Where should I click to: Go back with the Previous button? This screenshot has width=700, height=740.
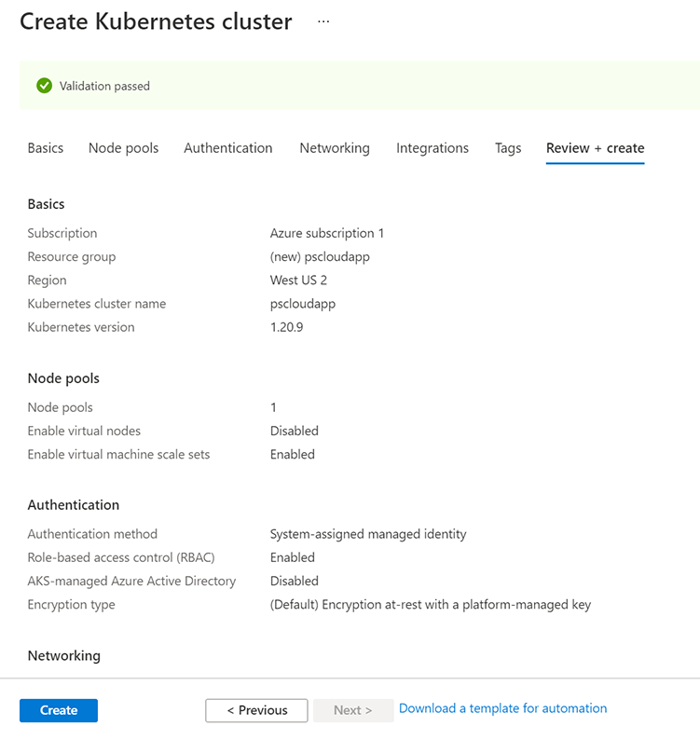256,710
